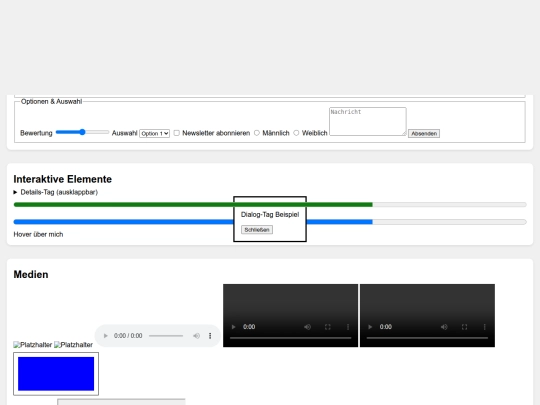
Task: Mute the second video
Action: (x=444, y=327)
